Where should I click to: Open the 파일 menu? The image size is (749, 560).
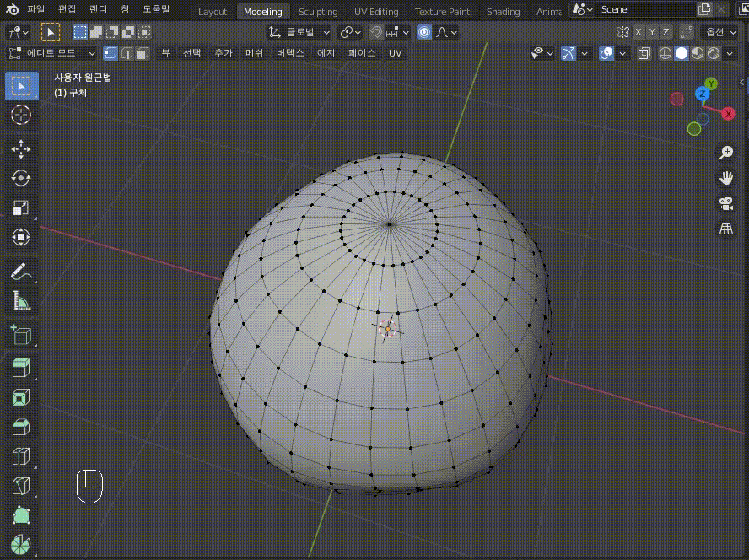35,9
